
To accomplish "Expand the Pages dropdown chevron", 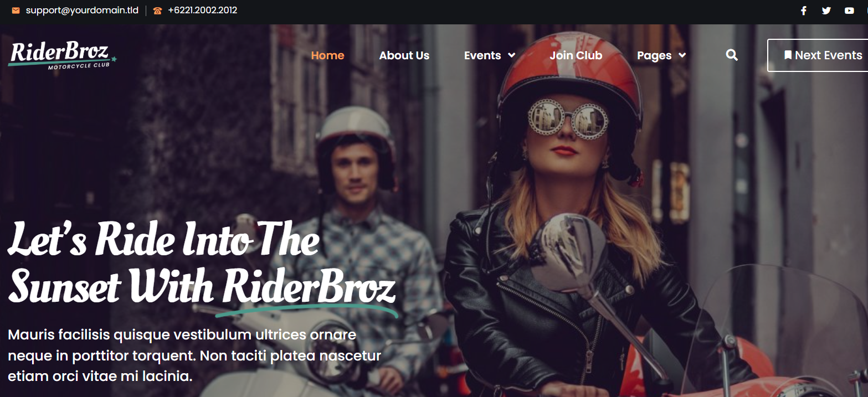I will click(682, 55).
